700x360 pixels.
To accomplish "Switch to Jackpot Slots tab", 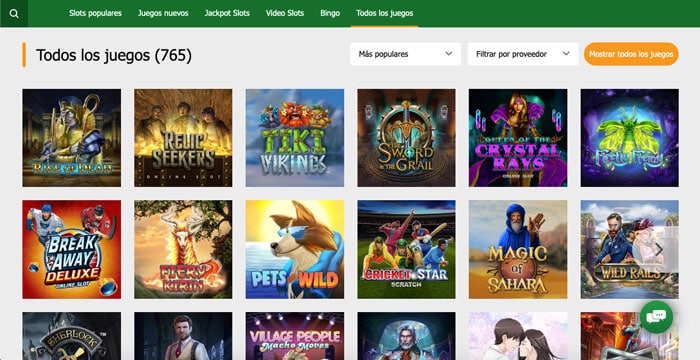I will pyautogui.click(x=227, y=13).
